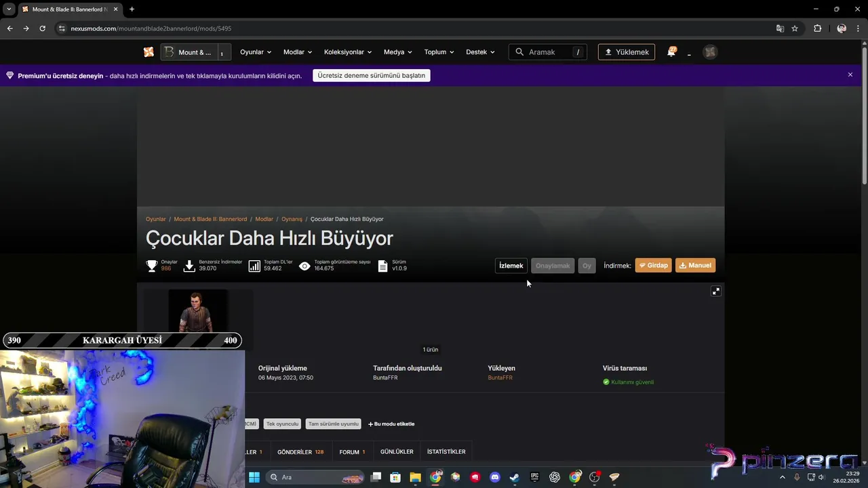Screen dimensions: 868x488
Task: Expand the Medya dropdown menu
Action: point(398,52)
